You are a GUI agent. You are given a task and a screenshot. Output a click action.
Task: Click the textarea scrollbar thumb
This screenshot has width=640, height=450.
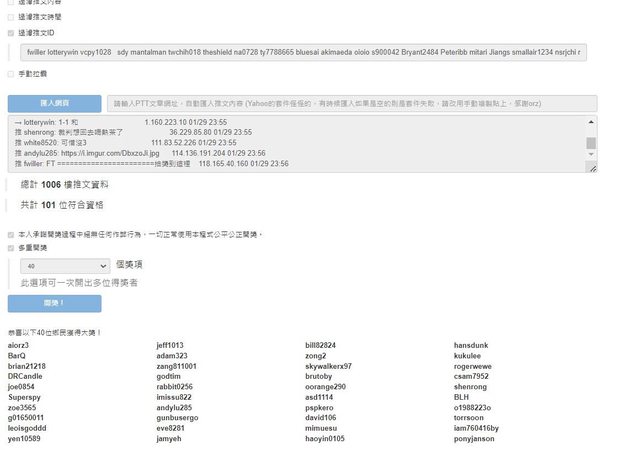coord(591,143)
